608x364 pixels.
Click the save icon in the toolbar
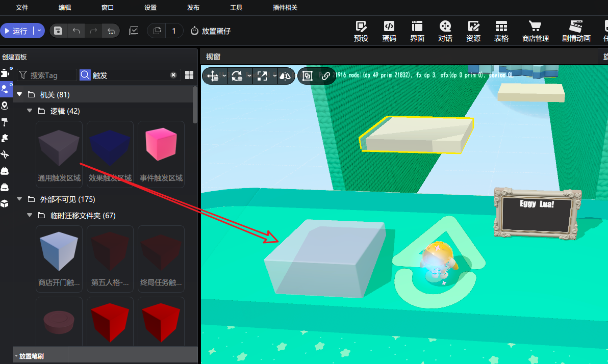point(58,31)
